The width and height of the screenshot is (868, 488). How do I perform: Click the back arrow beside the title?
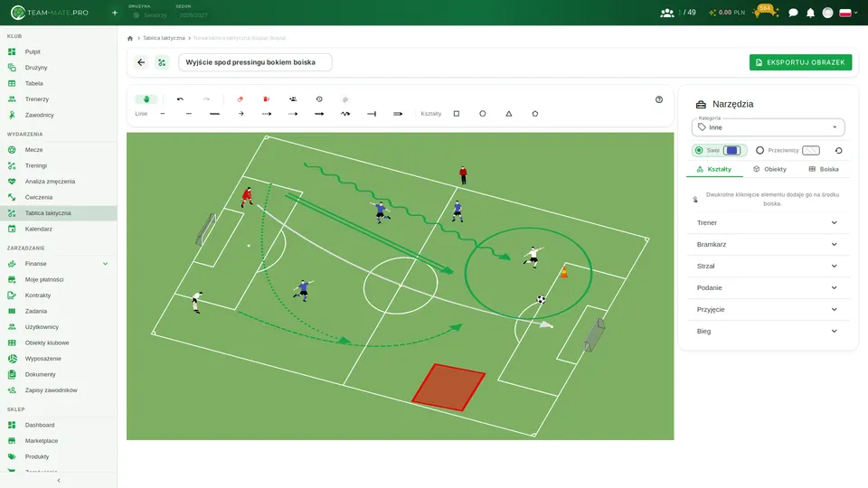coord(141,62)
